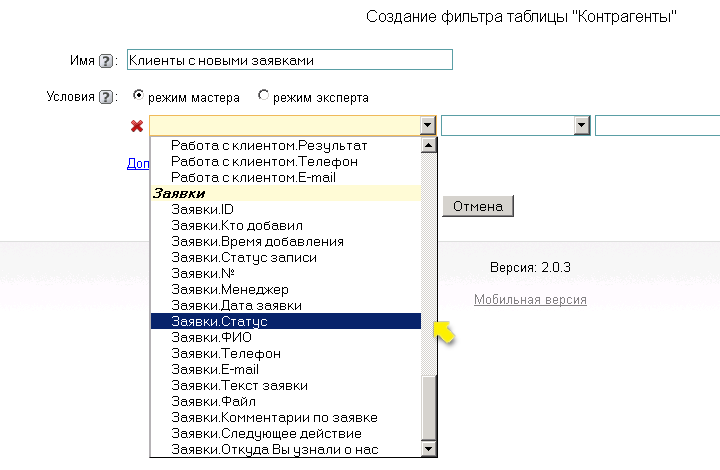720x470 pixels.
Task: Select режим мастера radio button
Action: 138,97
